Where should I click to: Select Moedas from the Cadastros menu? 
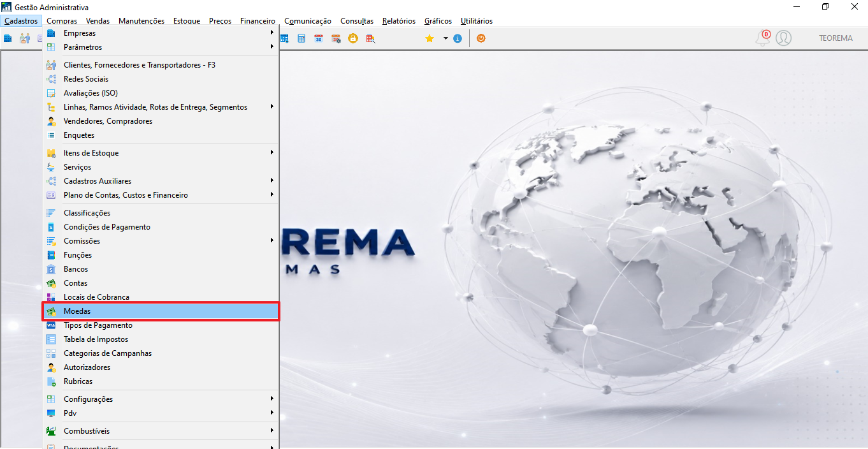pos(161,311)
